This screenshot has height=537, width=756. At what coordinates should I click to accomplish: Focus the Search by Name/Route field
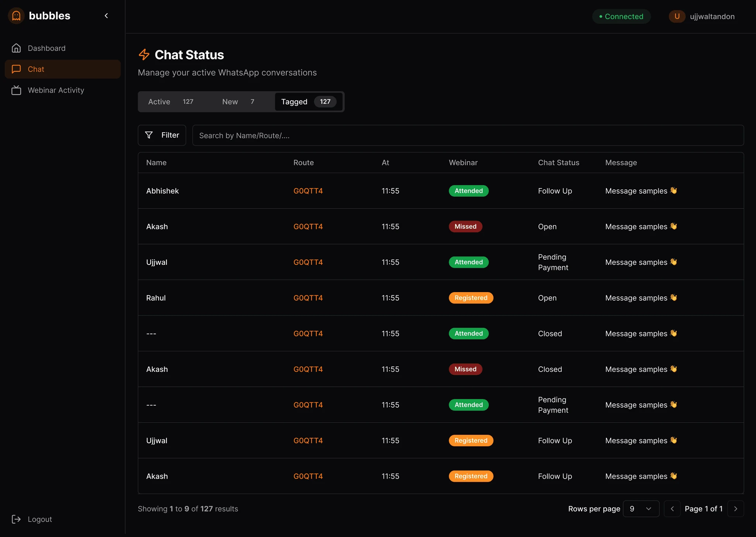coord(468,135)
